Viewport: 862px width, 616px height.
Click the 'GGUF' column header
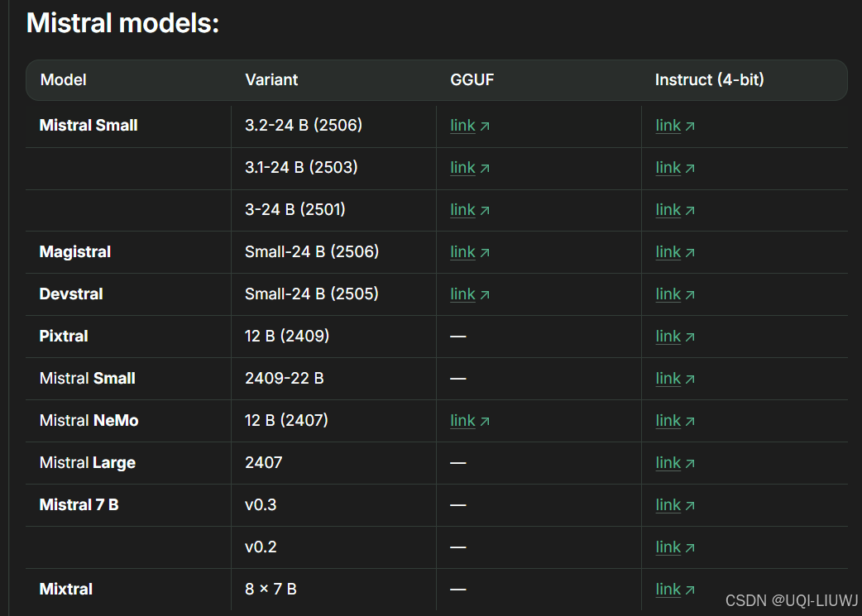[x=472, y=79]
